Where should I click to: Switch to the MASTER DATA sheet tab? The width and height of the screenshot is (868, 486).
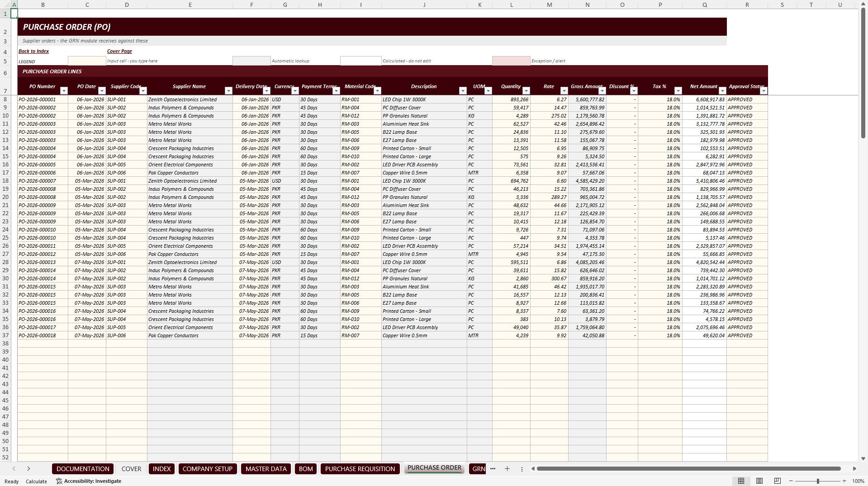tap(266, 469)
